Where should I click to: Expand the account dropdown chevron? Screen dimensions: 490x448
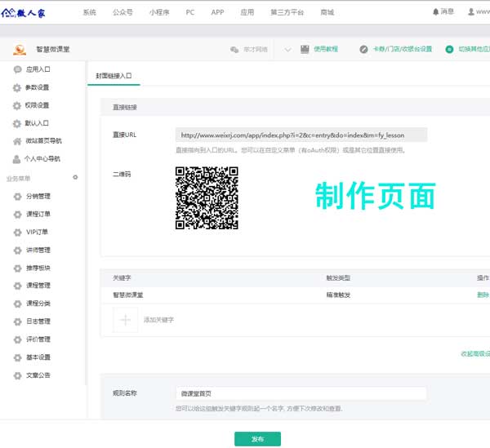(287, 50)
